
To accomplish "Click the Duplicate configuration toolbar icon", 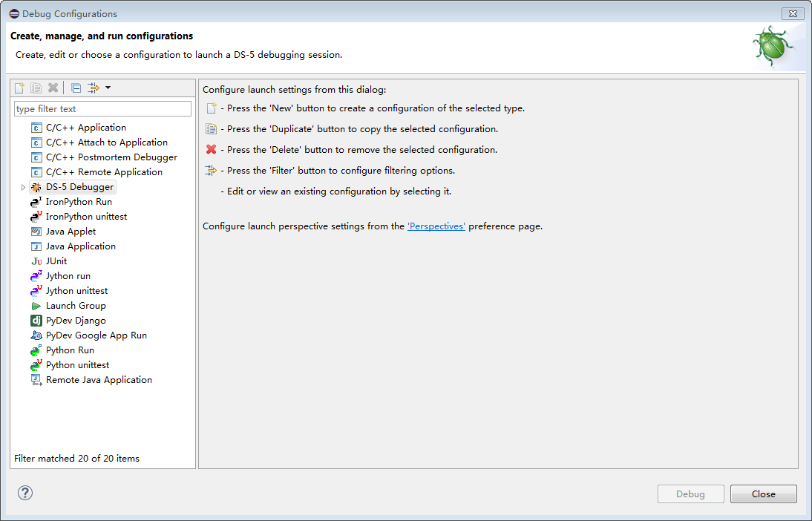I will (x=36, y=88).
